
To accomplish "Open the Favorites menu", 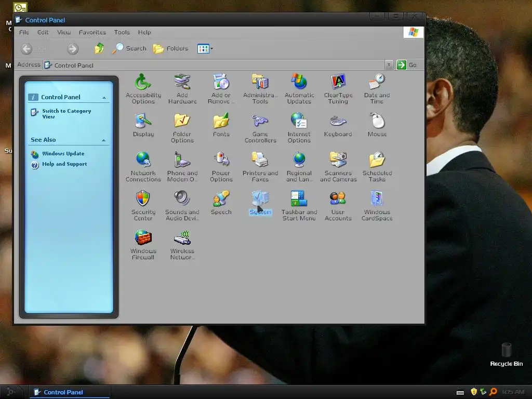I will [x=92, y=32].
